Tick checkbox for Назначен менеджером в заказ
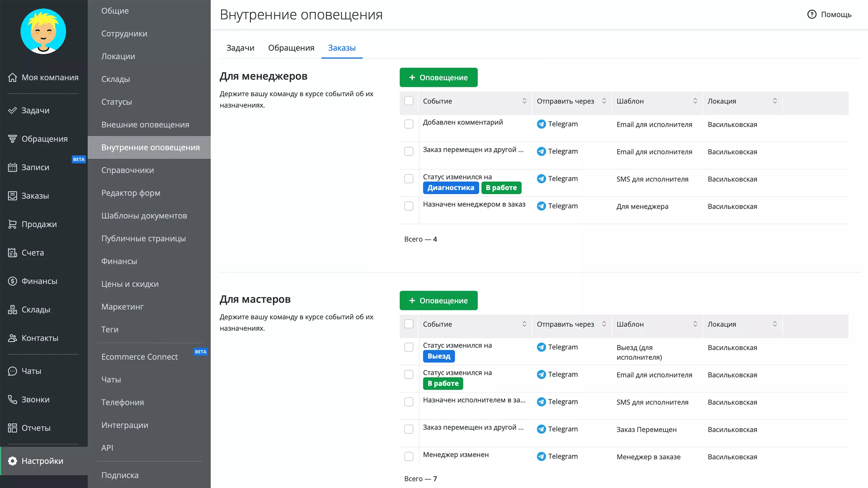The width and height of the screenshot is (868, 488). coord(409,206)
